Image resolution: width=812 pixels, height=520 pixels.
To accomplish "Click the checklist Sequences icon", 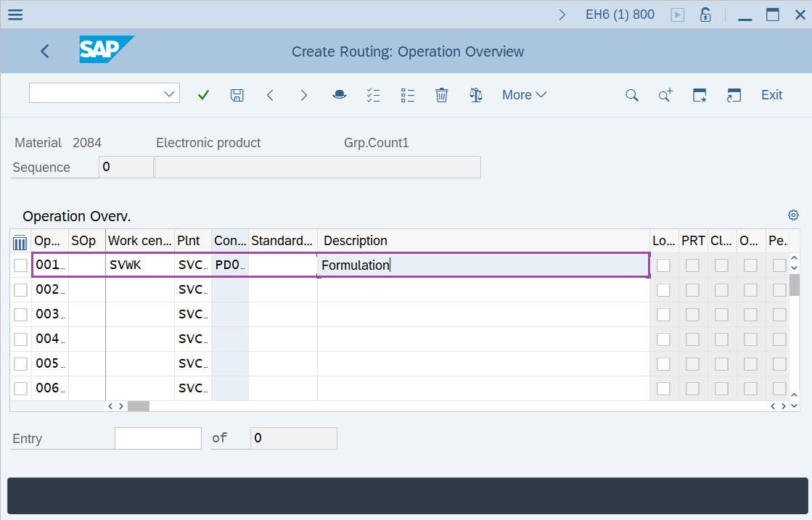I will [x=373, y=94].
